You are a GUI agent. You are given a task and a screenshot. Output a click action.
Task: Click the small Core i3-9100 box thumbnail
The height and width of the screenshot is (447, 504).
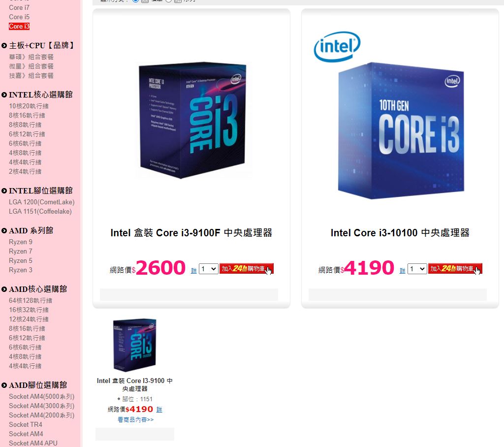135,345
